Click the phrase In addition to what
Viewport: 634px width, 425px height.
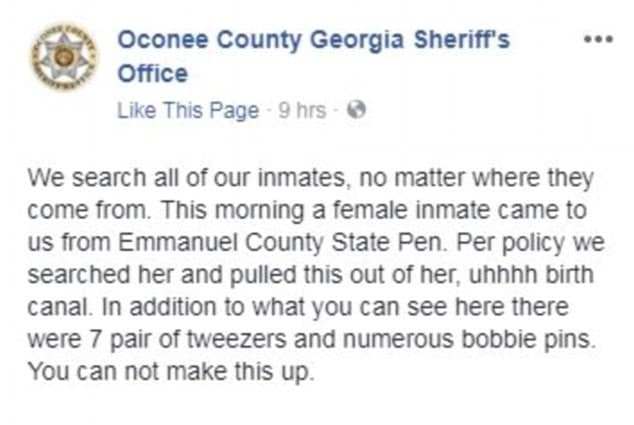pos(203,307)
